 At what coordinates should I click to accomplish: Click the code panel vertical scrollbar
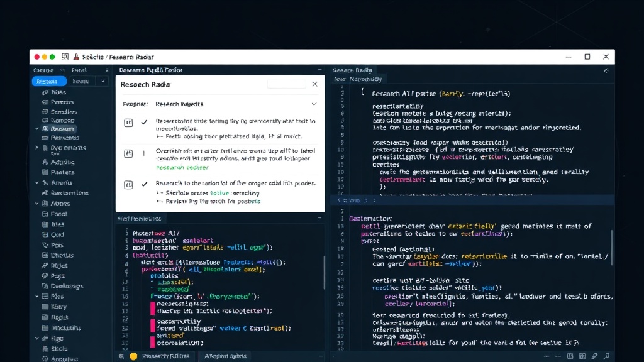coord(324,271)
